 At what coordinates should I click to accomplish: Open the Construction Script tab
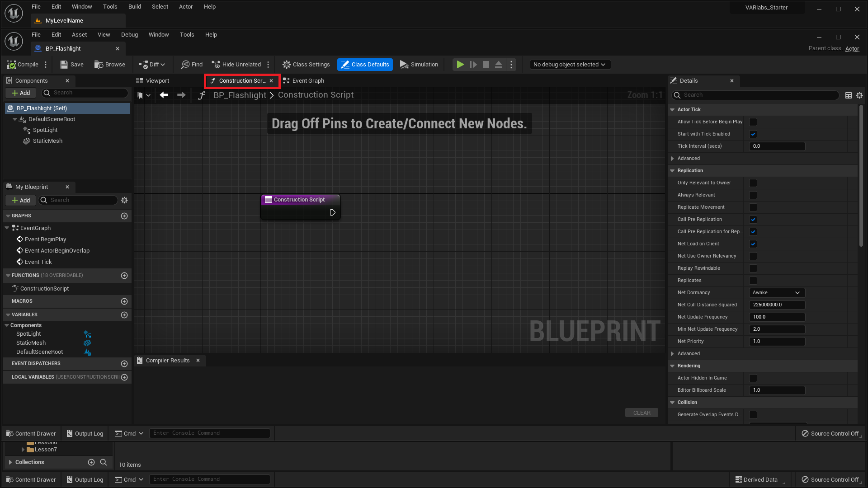[x=238, y=80]
